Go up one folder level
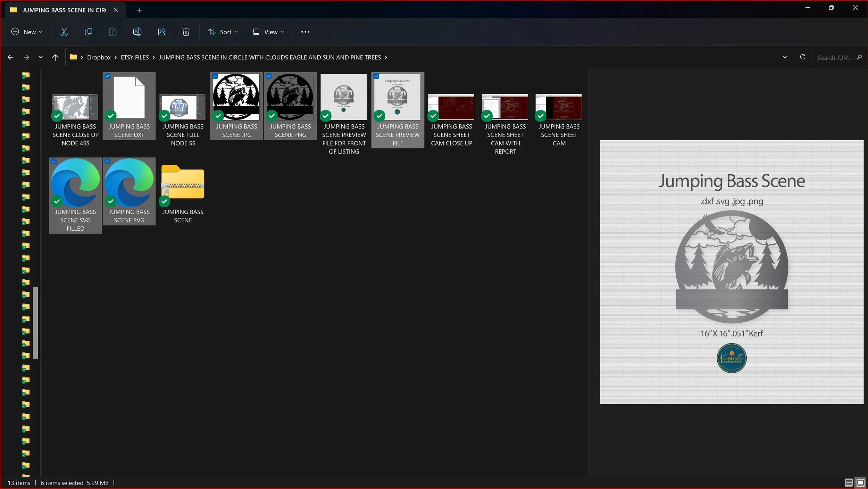The height and width of the screenshot is (489, 868). (x=55, y=57)
